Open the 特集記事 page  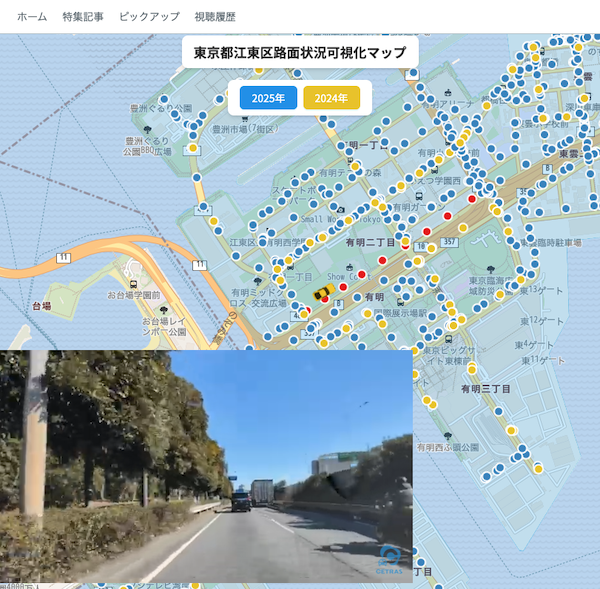tap(82, 17)
